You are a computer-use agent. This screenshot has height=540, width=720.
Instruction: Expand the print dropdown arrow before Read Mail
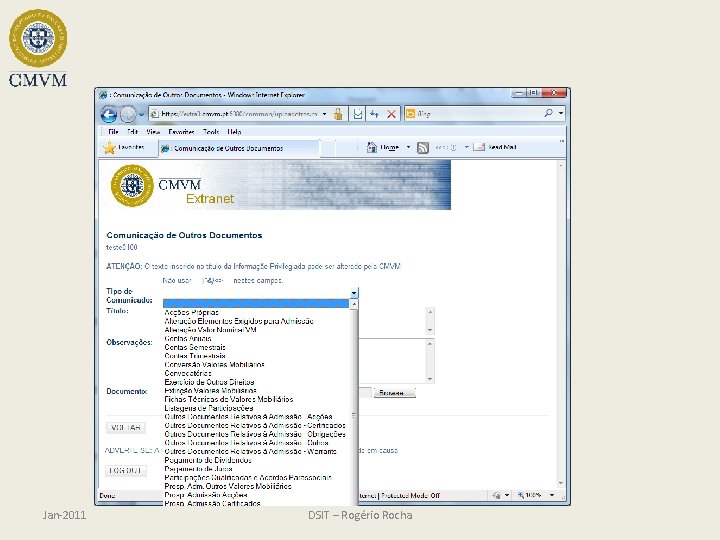pyautogui.click(x=467, y=147)
